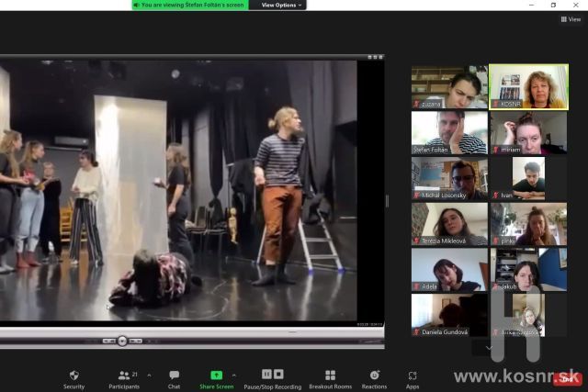Expand the Share Screen options caret

pyautogui.click(x=233, y=375)
